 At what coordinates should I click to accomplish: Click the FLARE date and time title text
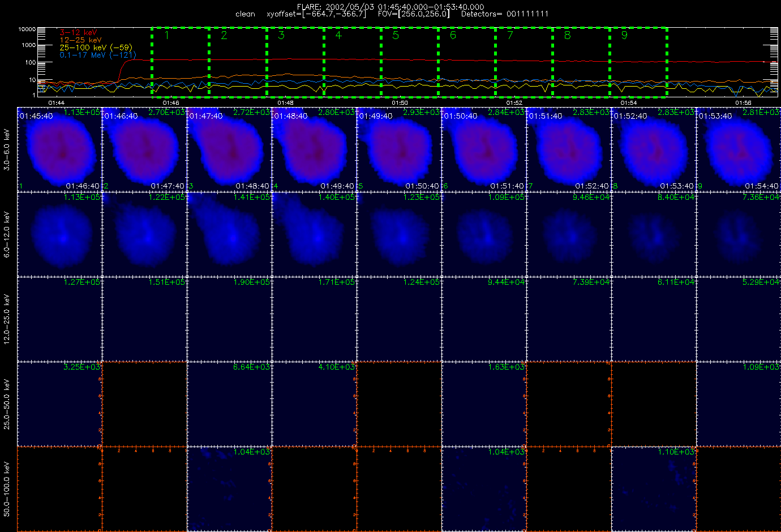390,7
